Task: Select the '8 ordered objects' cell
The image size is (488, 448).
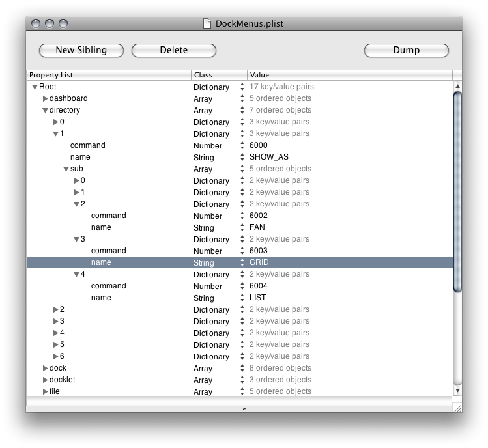Action: pyautogui.click(x=280, y=368)
